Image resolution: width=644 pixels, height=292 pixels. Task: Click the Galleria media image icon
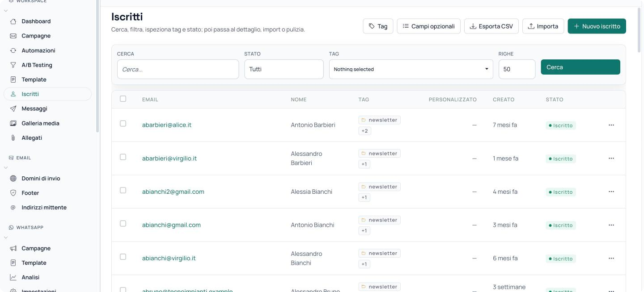point(13,123)
